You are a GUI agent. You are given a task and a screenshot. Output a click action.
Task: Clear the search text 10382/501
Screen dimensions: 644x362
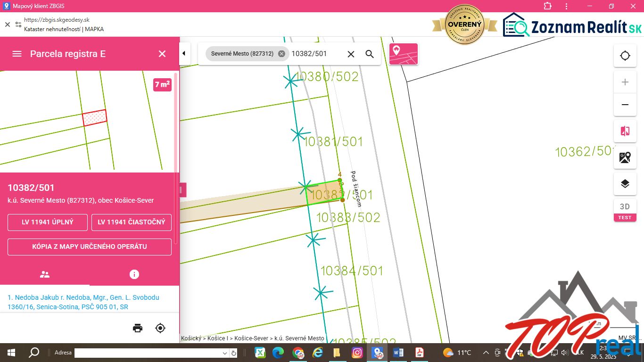click(x=351, y=54)
